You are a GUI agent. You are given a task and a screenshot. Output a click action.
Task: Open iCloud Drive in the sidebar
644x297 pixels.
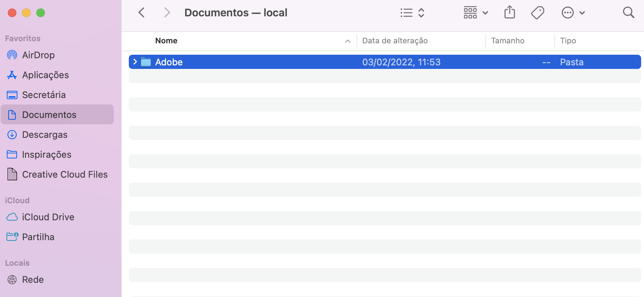57,217
